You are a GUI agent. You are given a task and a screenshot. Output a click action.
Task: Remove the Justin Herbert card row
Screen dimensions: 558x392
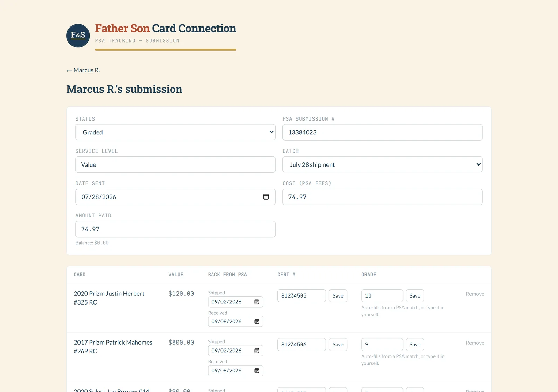click(x=475, y=294)
